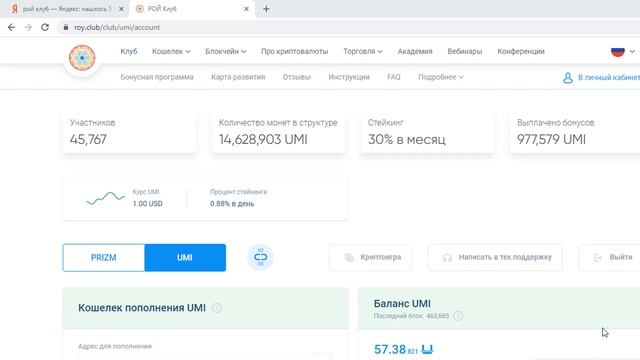Screen dimensions: 640x360
Task: Open the FAQ link
Action: click(394, 77)
